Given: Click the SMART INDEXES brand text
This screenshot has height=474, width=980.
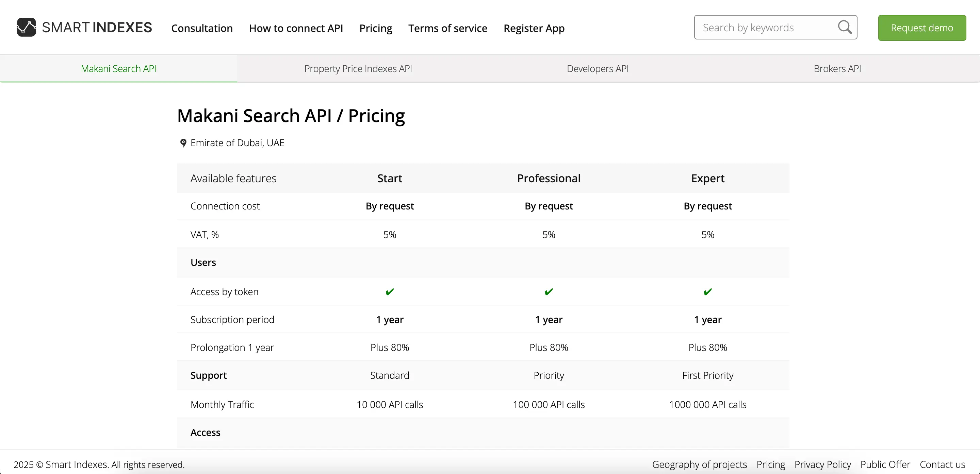Looking at the screenshot, I should pyautogui.click(x=97, y=27).
